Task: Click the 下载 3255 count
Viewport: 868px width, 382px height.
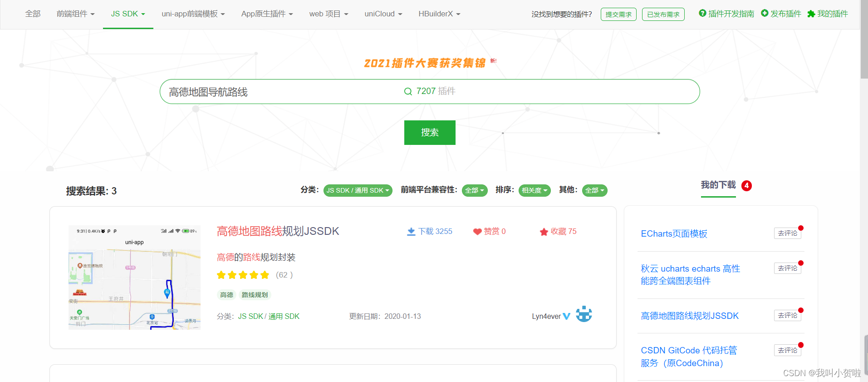Action: click(435, 232)
